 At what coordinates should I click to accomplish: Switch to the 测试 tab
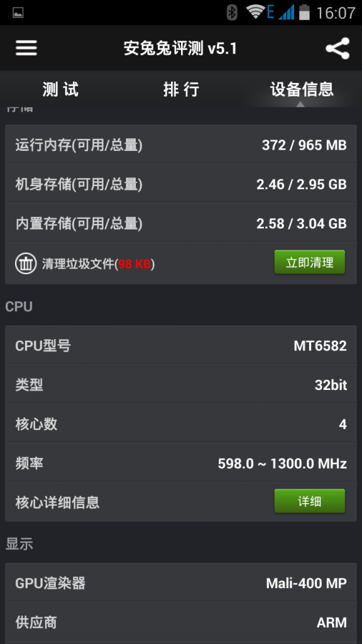pos(60,89)
